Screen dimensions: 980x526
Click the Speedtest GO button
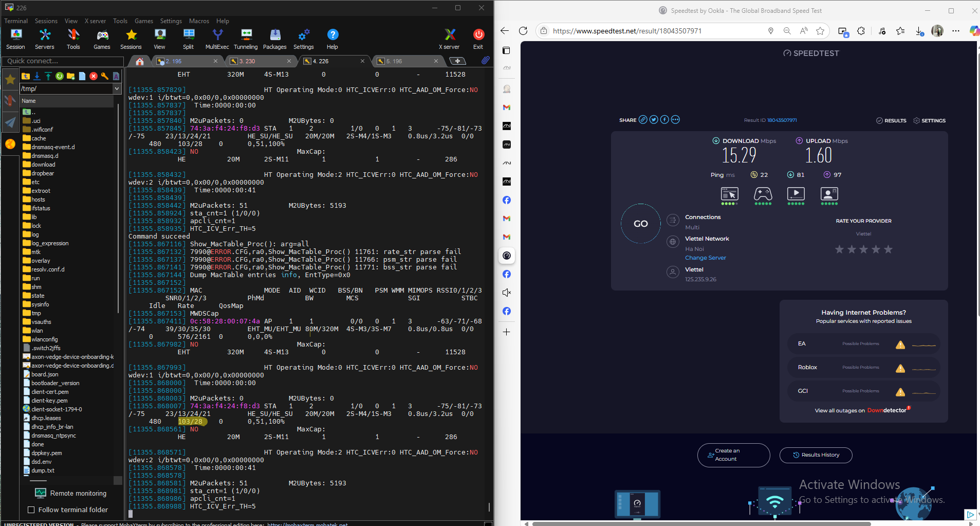coord(641,224)
